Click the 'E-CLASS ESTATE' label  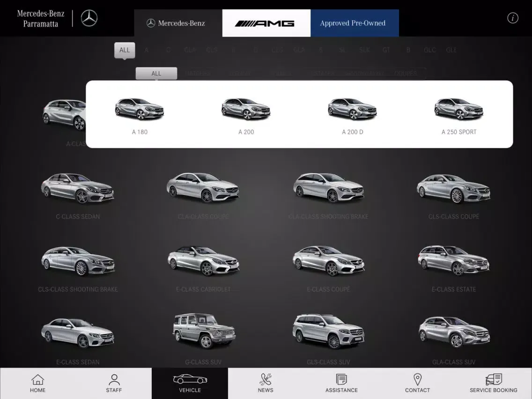pos(454,289)
